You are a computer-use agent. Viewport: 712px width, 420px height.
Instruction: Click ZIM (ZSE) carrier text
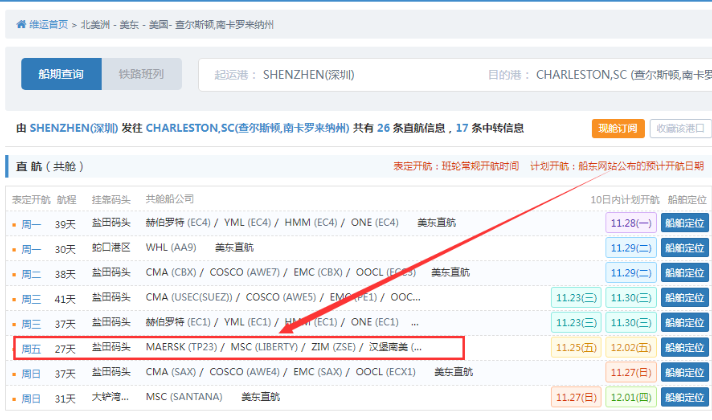coord(333,347)
